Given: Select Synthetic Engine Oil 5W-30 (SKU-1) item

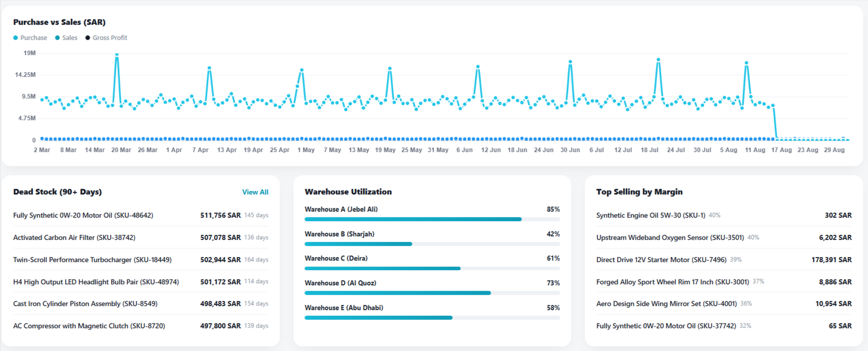Looking at the screenshot, I should 724,215.
